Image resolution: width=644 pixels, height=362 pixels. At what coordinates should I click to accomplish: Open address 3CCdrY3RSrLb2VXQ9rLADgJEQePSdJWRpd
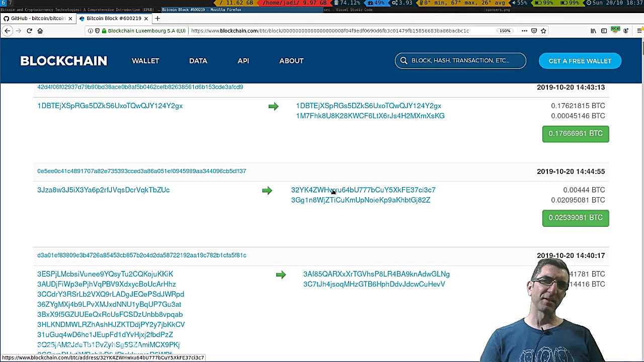[x=110, y=294]
